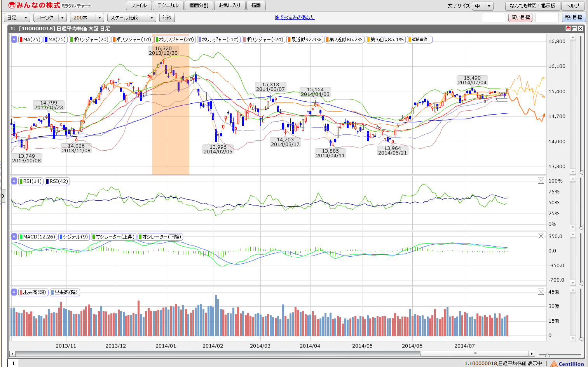Click the sell target price input field
588x367 pixels.
[547, 17]
